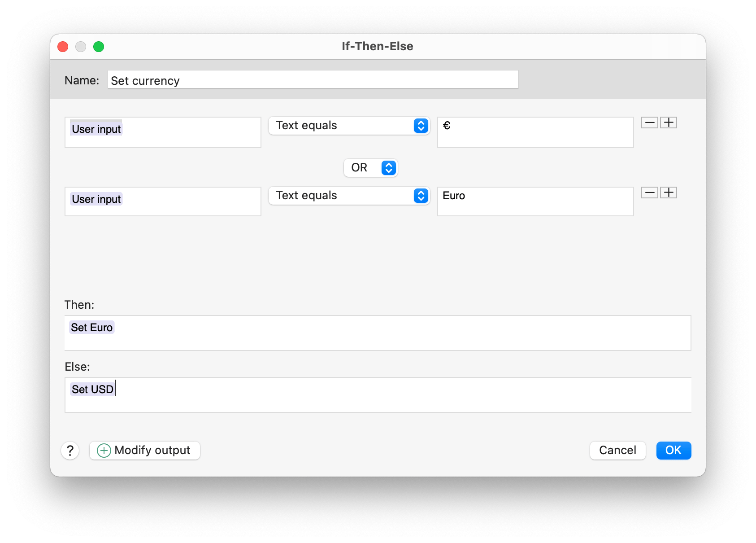Click the Modify output button
Image resolution: width=756 pixels, height=543 pixels.
[145, 451]
